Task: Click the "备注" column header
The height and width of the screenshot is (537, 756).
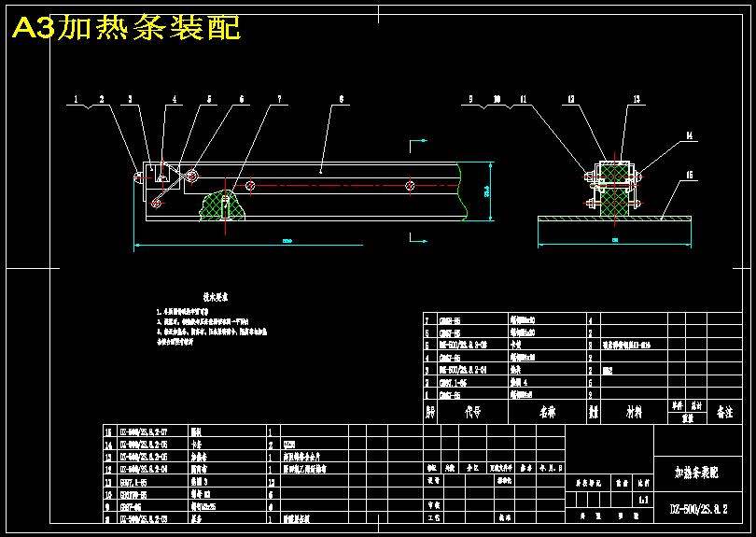Action: [724, 412]
